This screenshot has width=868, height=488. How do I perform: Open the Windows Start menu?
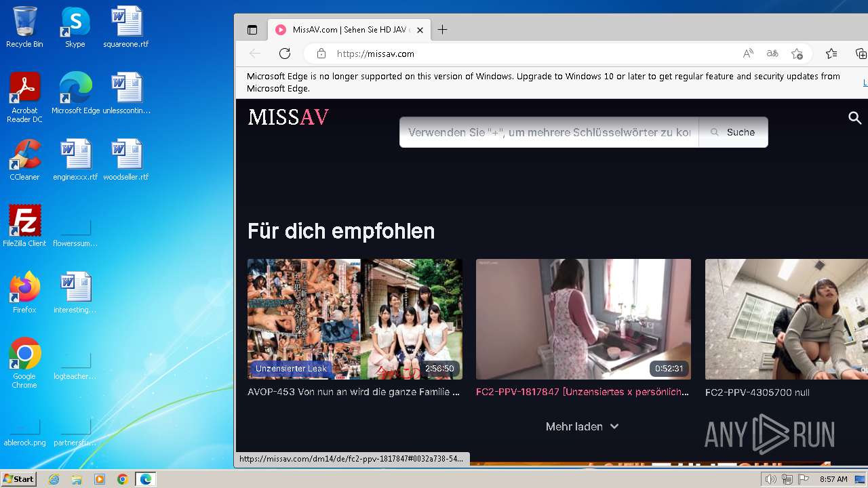pyautogui.click(x=19, y=479)
